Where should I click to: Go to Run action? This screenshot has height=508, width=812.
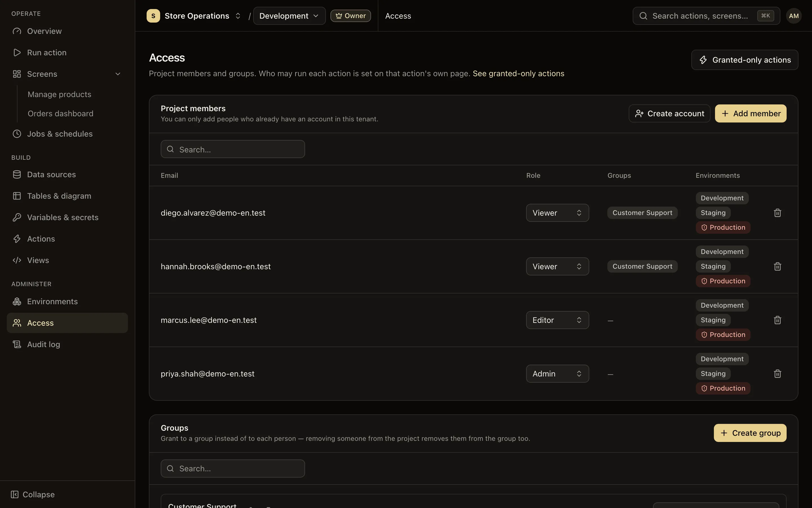tap(67, 52)
